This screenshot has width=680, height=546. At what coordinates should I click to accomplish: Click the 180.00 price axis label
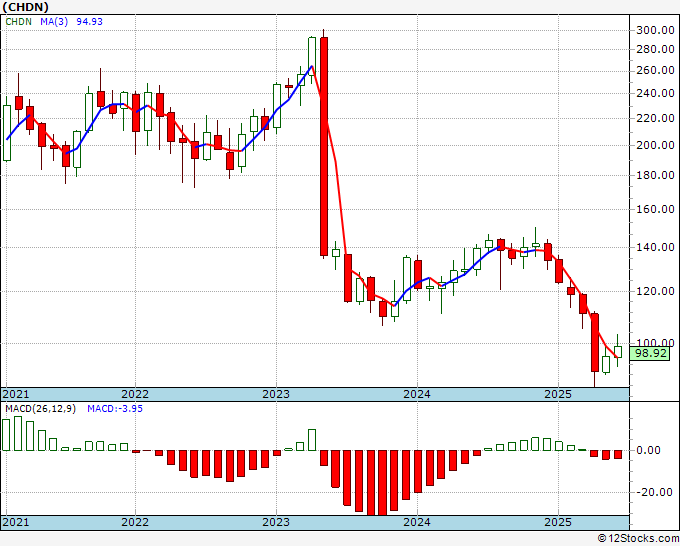pyautogui.click(x=655, y=176)
